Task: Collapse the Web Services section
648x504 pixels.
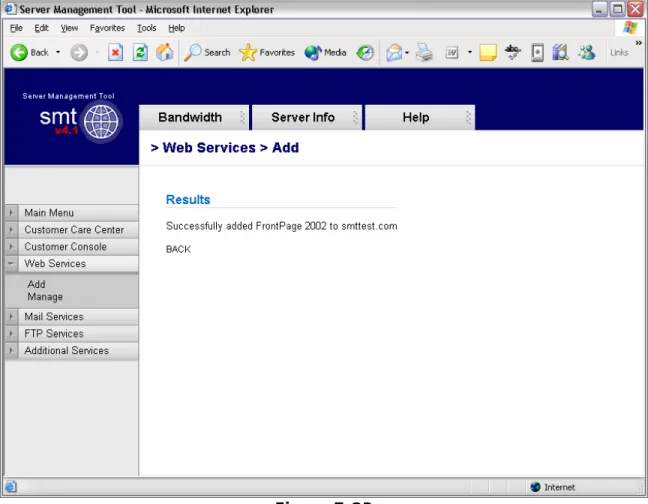Action: [x=12, y=264]
